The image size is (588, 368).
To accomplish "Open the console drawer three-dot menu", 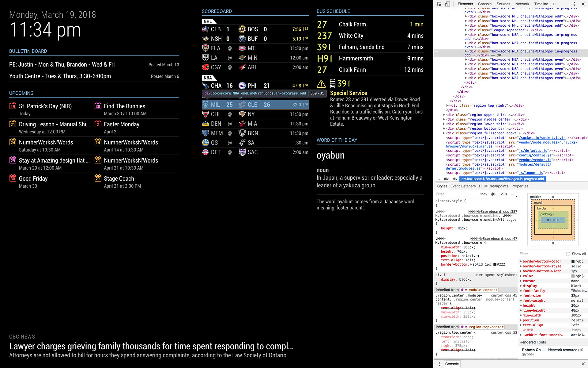I will pyautogui.click(x=439, y=364).
